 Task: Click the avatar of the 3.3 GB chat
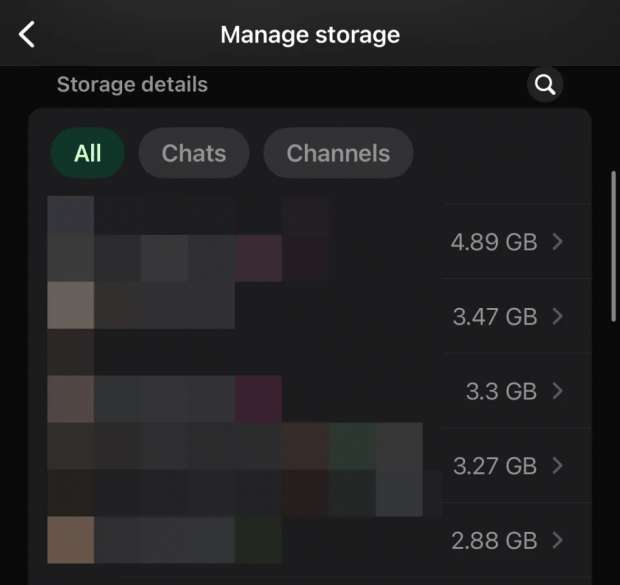pyautogui.click(x=71, y=398)
